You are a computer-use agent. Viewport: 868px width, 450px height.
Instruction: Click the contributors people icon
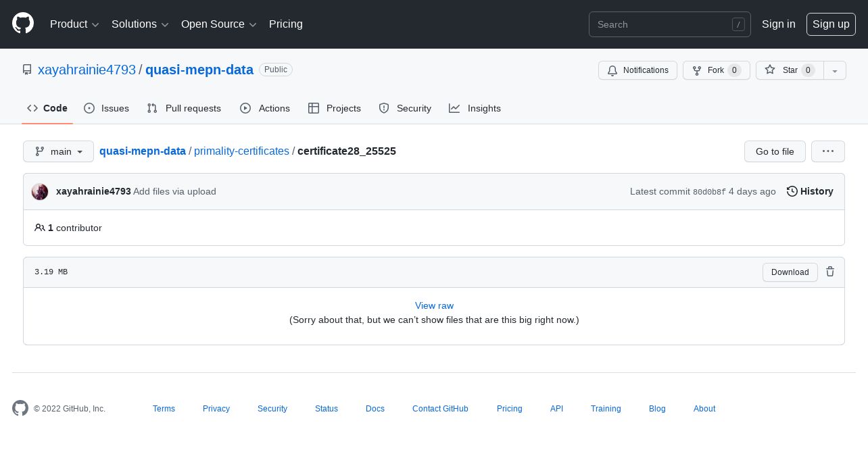40,228
